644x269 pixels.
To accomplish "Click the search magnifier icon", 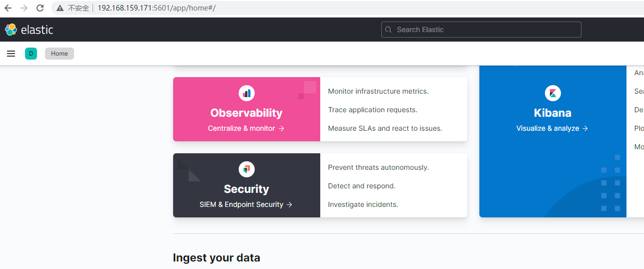I will [x=388, y=30].
